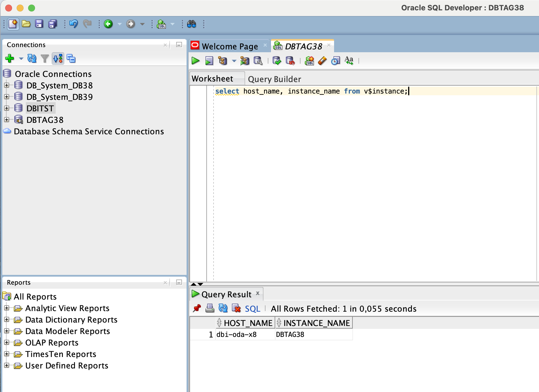Select the Oracle Connections root node
The image size is (539, 392).
click(53, 74)
